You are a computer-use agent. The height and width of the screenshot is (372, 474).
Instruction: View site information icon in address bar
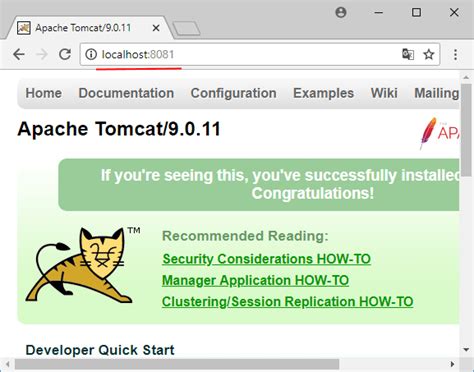(x=91, y=54)
